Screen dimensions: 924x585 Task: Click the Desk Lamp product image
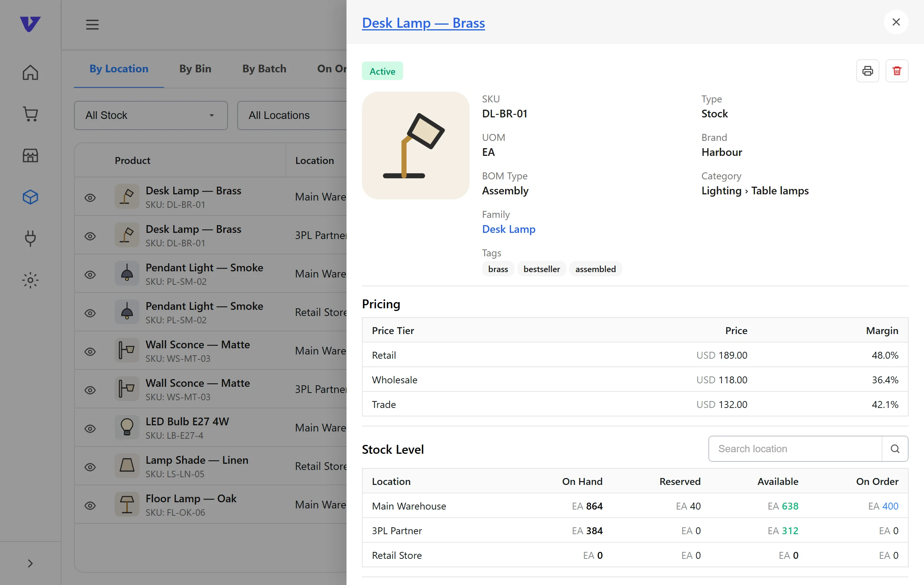pyautogui.click(x=416, y=145)
